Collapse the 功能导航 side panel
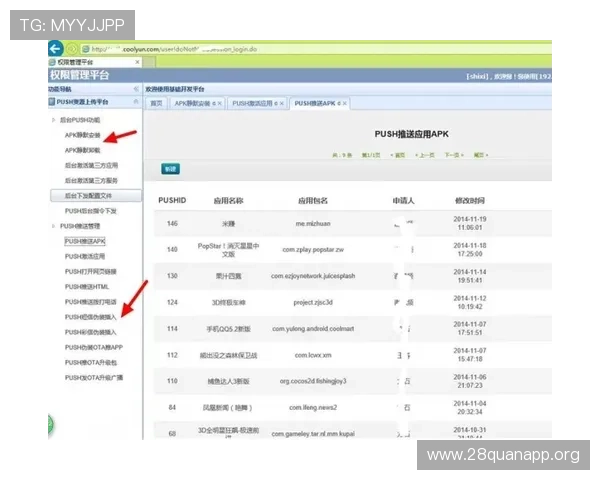Screen dimensions: 600x480 tap(136, 89)
